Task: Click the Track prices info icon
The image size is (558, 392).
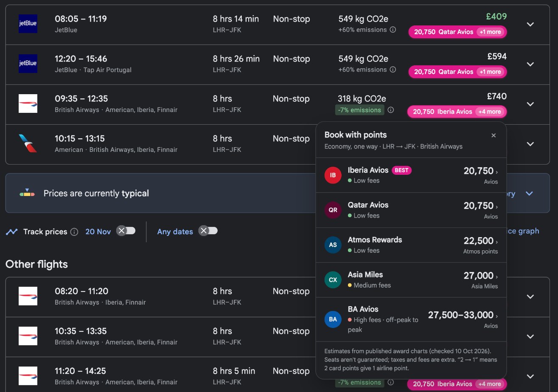Action: [x=74, y=232]
